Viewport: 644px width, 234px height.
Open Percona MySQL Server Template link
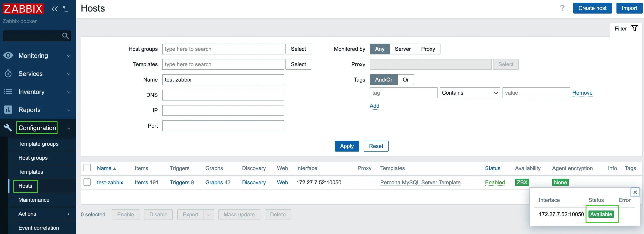[420, 182]
